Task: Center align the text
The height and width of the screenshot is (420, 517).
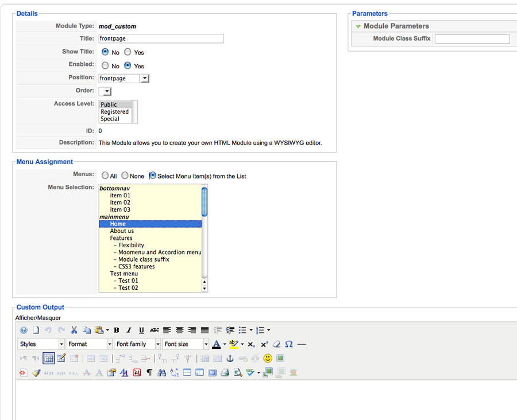Action: click(180, 330)
